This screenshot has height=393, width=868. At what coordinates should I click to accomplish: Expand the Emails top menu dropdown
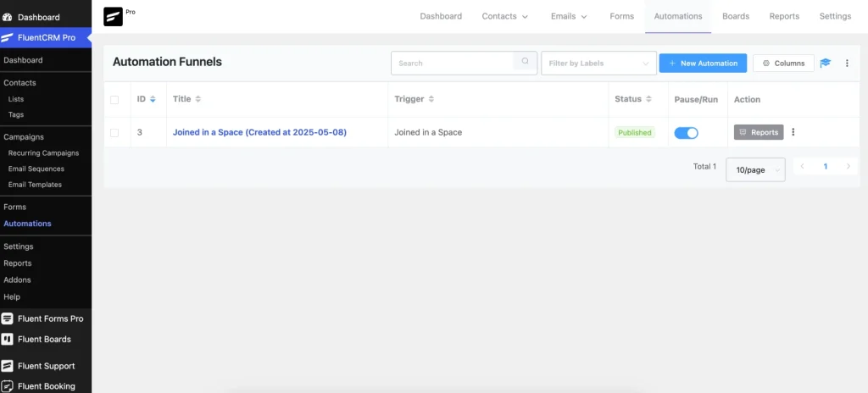(x=569, y=17)
